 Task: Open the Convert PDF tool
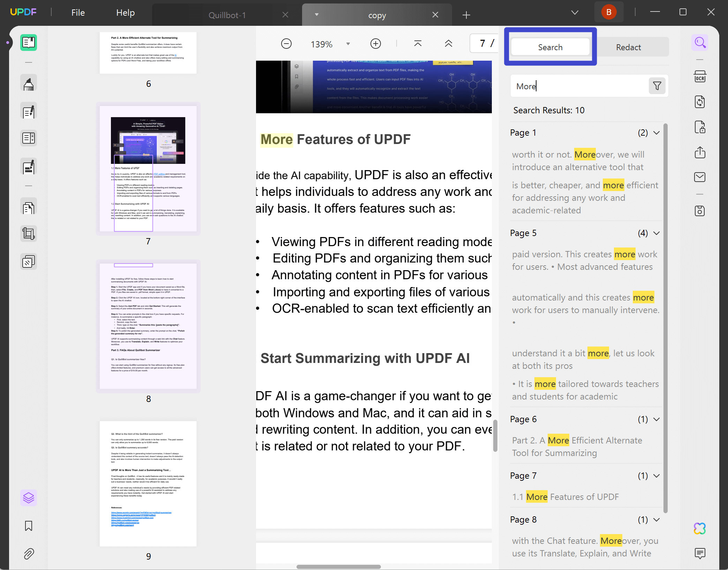tap(700, 102)
